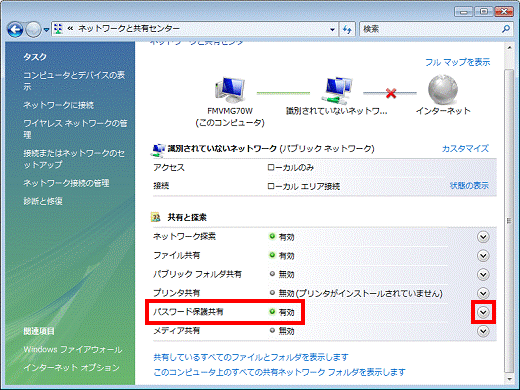Viewport: 520px width, 390px height.
Task: Click the ファイル共有 row label
Action: point(176,255)
